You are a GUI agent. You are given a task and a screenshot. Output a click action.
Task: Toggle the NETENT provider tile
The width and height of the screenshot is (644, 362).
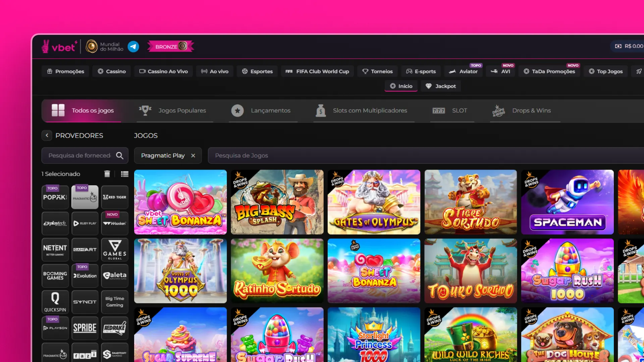click(x=55, y=250)
